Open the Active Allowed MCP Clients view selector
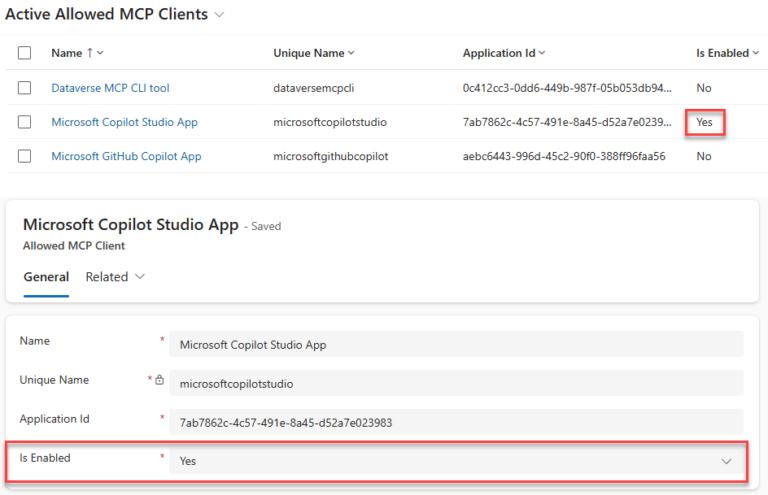The width and height of the screenshot is (768, 495). click(x=219, y=15)
